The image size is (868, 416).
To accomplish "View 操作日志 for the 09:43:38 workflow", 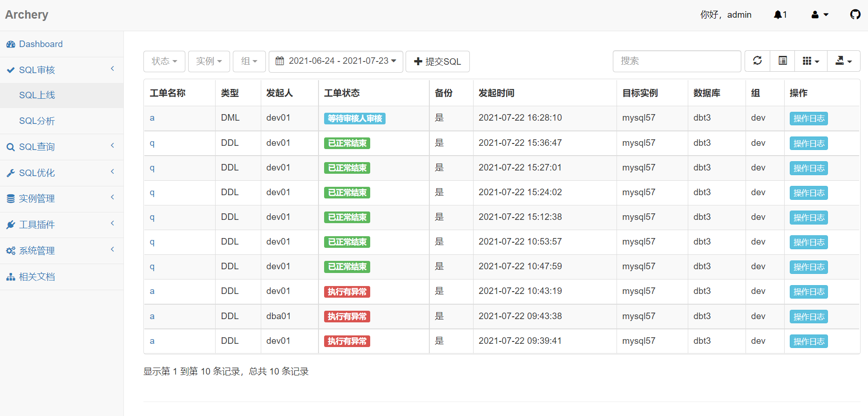I will point(809,317).
